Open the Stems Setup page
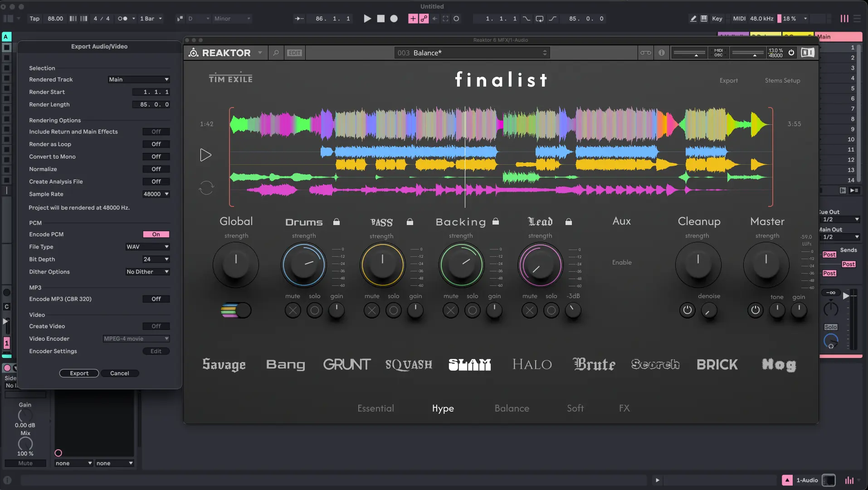The width and height of the screenshot is (868, 490). [783, 80]
